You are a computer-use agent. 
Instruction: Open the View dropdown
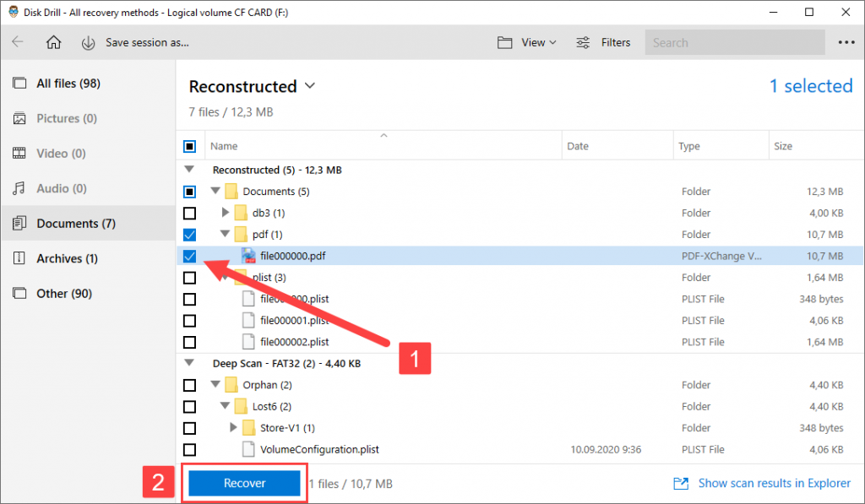526,42
